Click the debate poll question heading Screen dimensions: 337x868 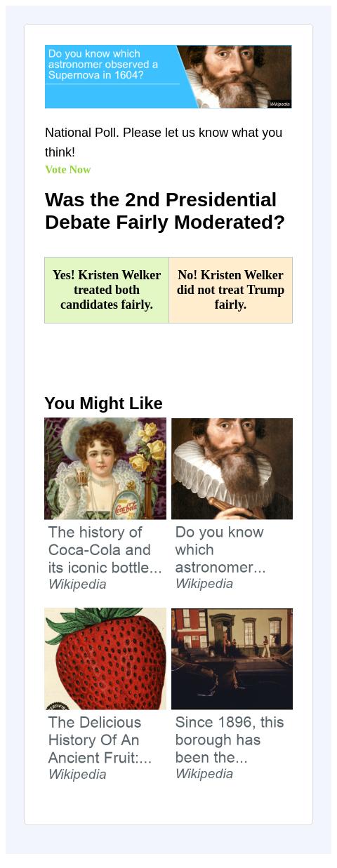tap(165, 211)
